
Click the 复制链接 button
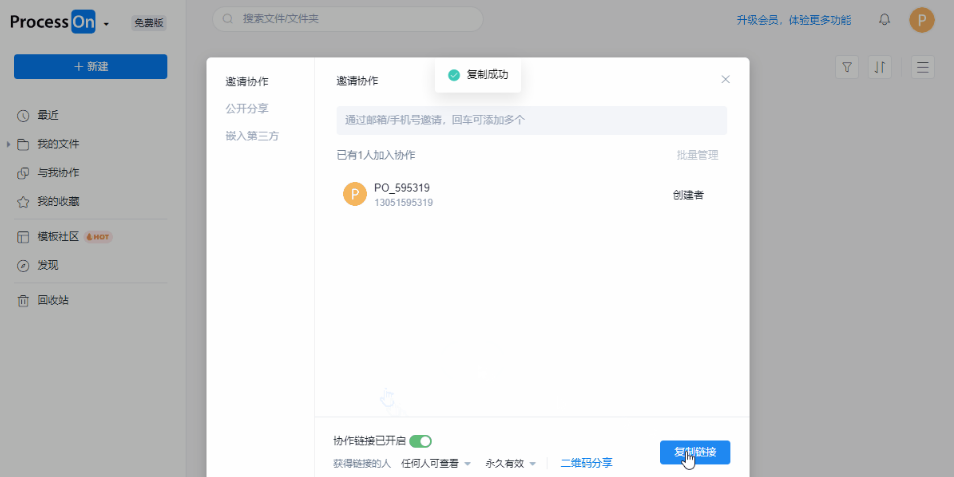pyautogui.click(x=695, y=452)
